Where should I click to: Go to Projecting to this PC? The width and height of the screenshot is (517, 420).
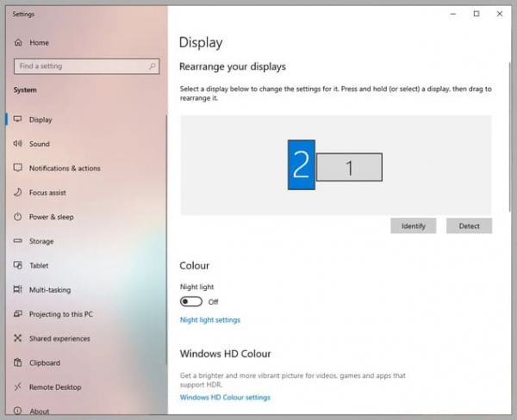click(85, 314)
